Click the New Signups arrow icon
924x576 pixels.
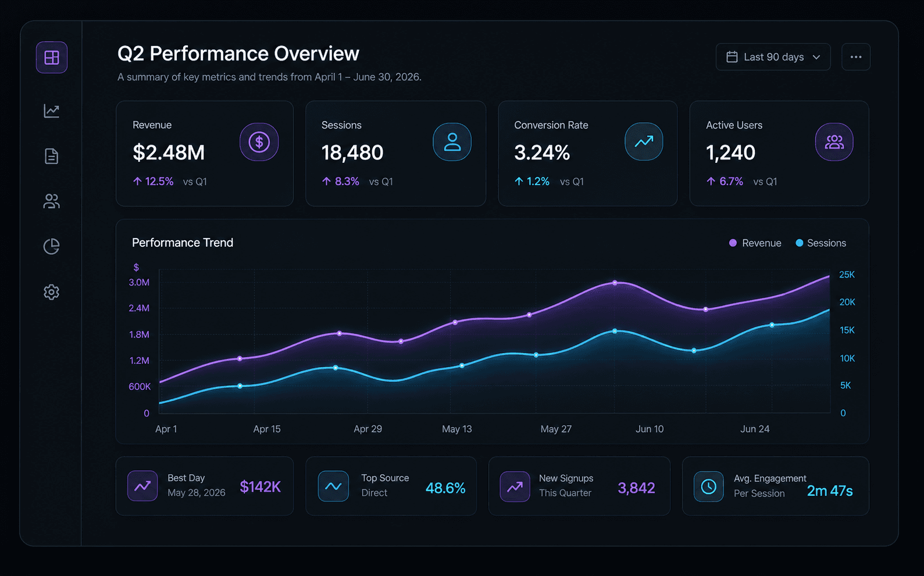pos(515,486)
